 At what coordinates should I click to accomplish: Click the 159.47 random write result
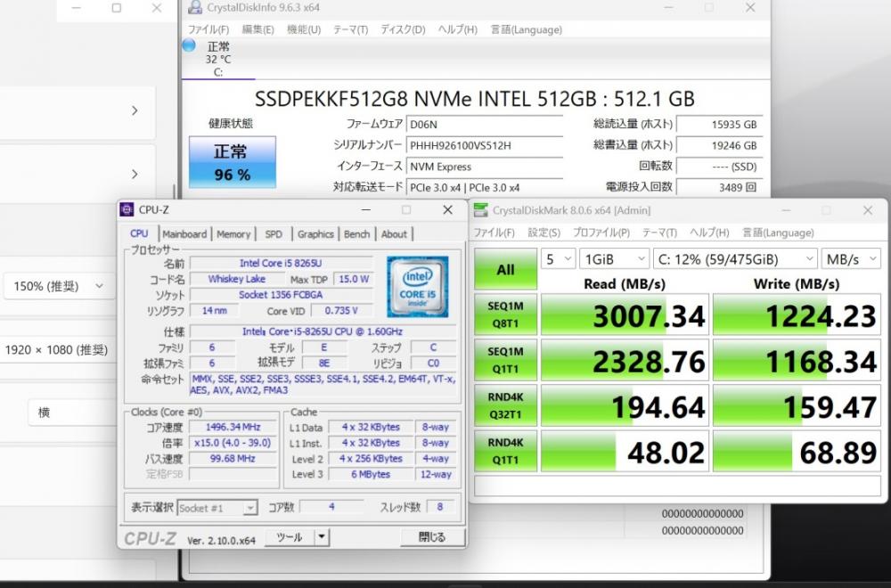coord(797,405)
